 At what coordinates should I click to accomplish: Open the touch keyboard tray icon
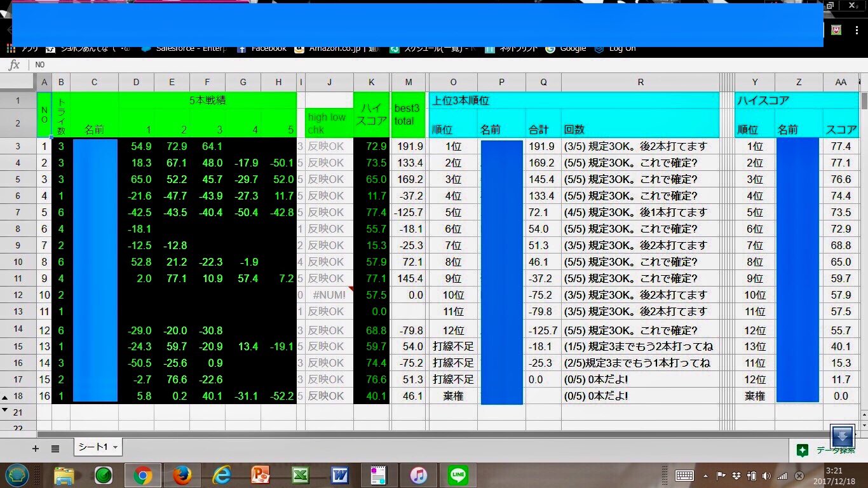684,475
